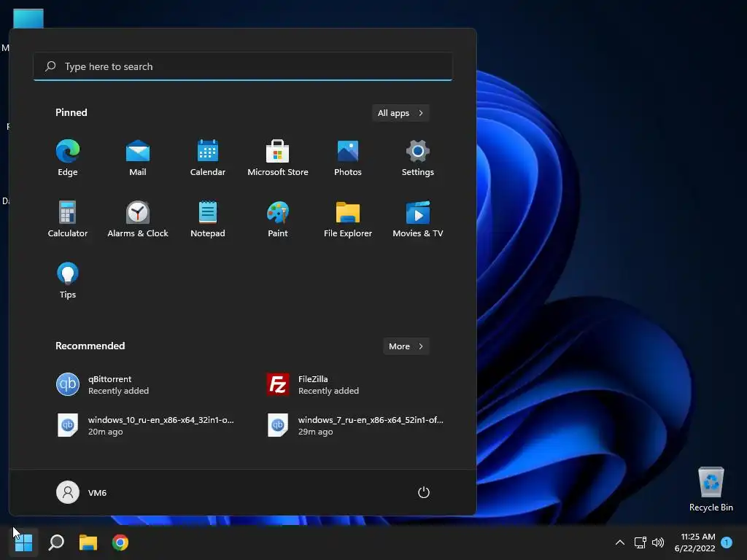Open Edge from pinned apps
This screenshot has width=747, height=560.
pyautogui.click(x=68, y=158)
